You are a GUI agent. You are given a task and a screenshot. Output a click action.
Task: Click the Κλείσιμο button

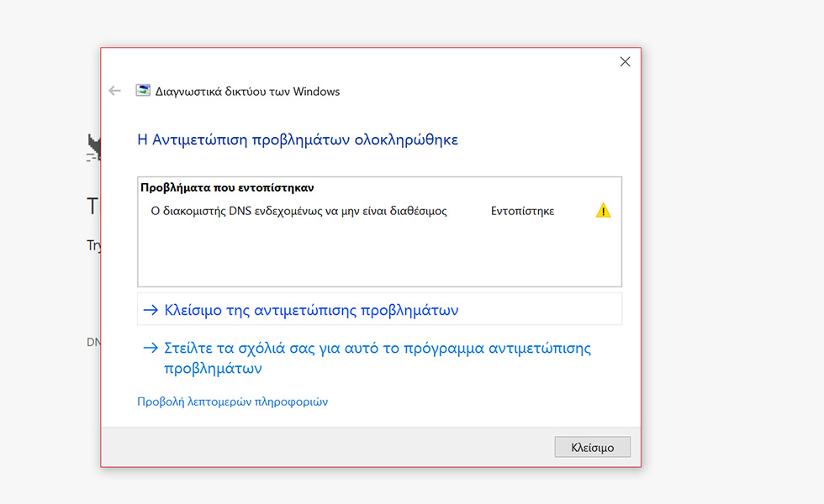pos(592,447)
